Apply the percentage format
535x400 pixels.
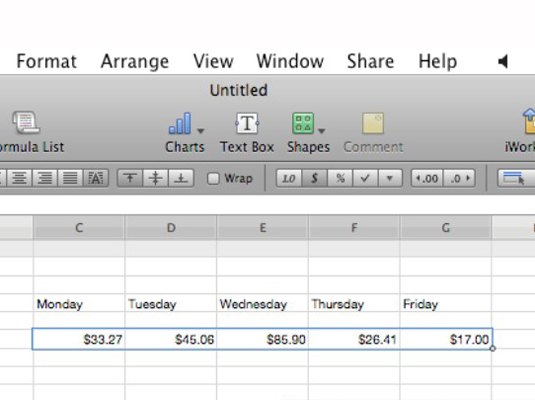[340, 178]
